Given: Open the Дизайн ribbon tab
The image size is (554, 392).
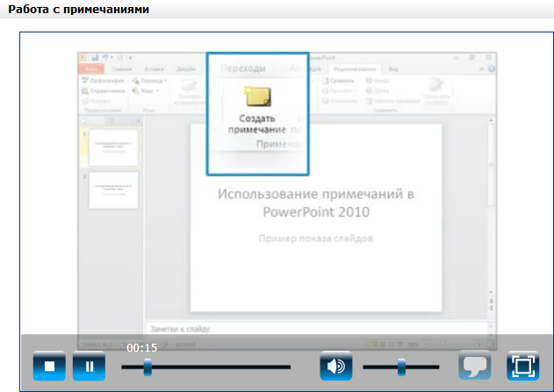Looking at the screenshot, I should (x=186, y=69).
